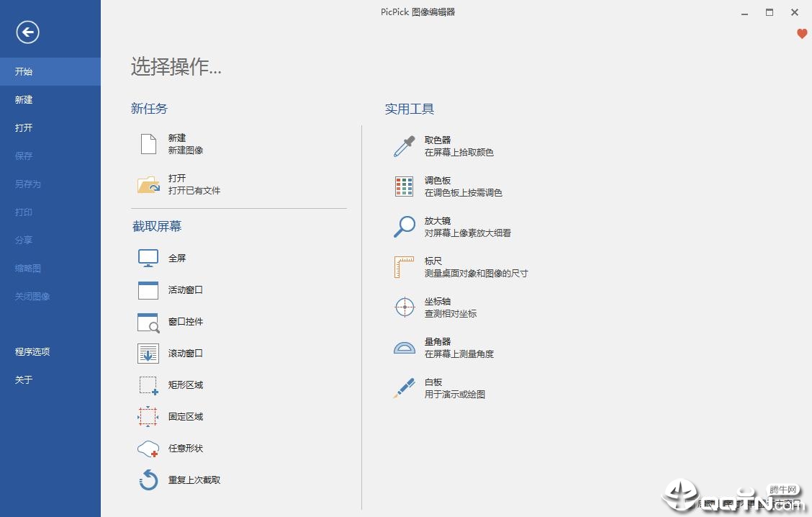Launch the magnifier glass tool icon
This screenshot has width=812, height=517.
(404, 227)
